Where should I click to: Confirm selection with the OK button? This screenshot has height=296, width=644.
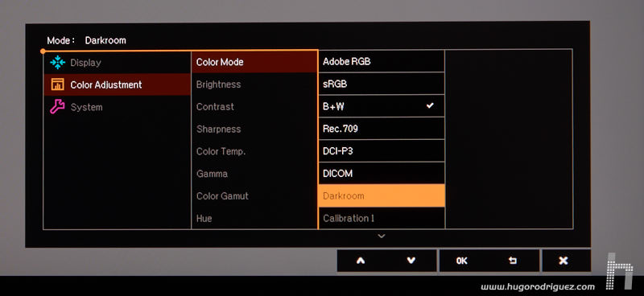click(x=461, y=261)
